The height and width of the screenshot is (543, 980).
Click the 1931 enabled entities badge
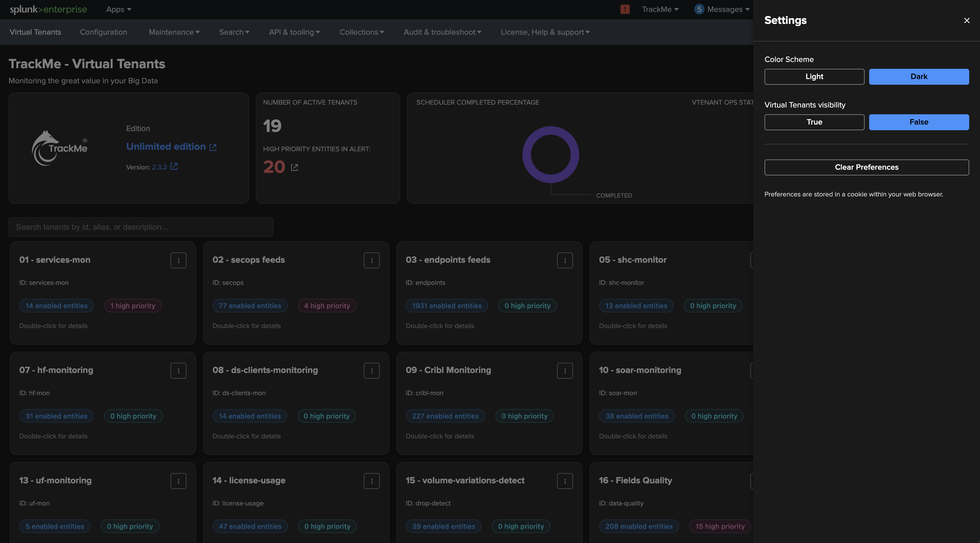447,306
